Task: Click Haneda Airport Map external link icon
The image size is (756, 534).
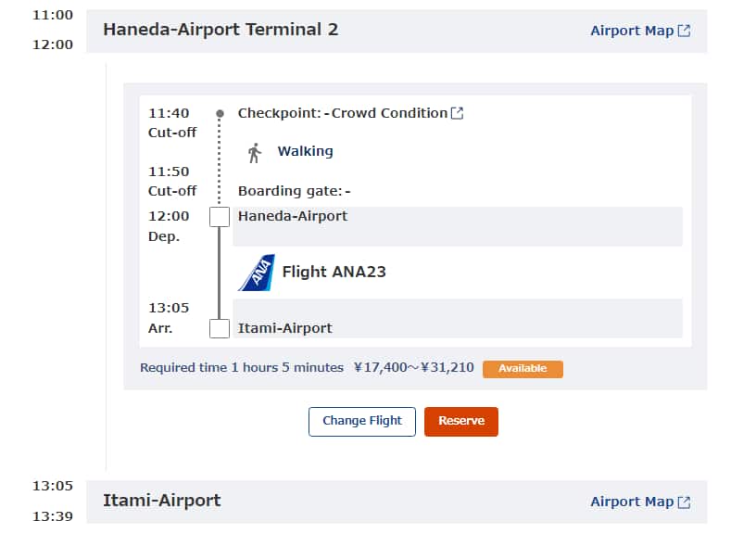Action: [684, 31]
